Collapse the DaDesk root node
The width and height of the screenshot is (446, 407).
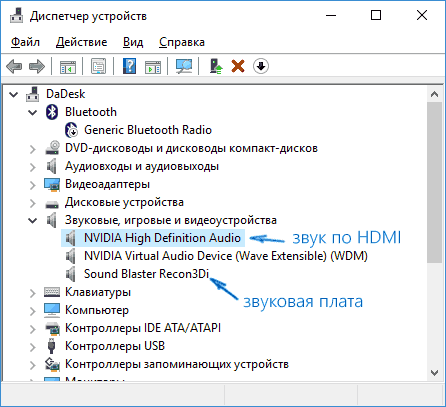(x=14, y=94)
